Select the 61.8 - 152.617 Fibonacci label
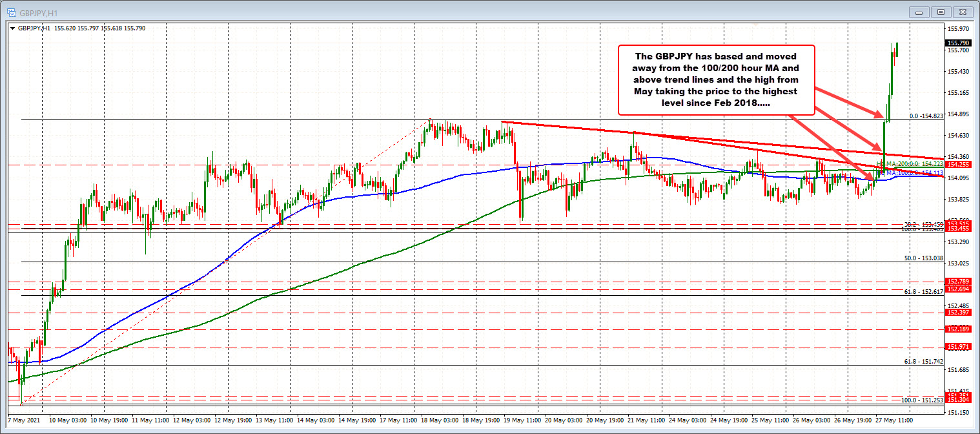The image size is (980, 434). (x=923, y=292)
